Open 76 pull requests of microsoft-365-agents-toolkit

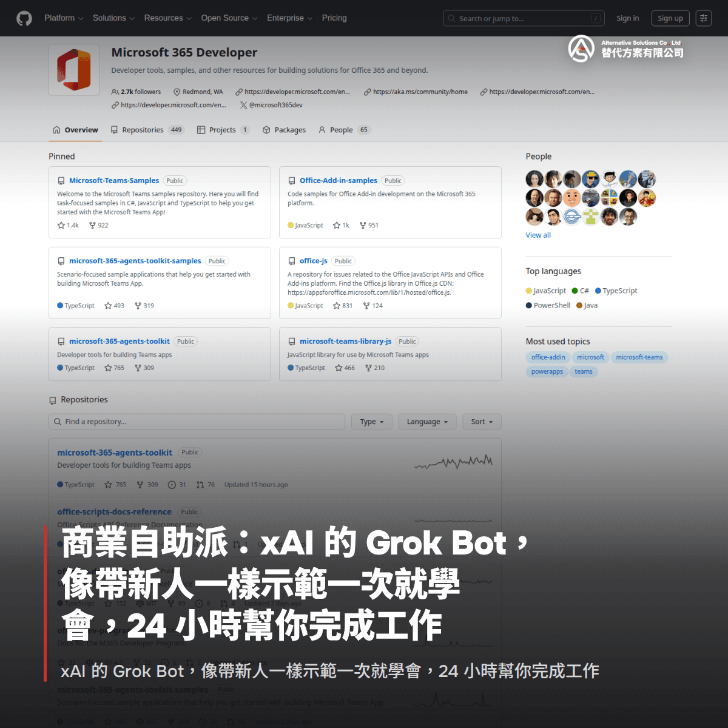point(206,485)
